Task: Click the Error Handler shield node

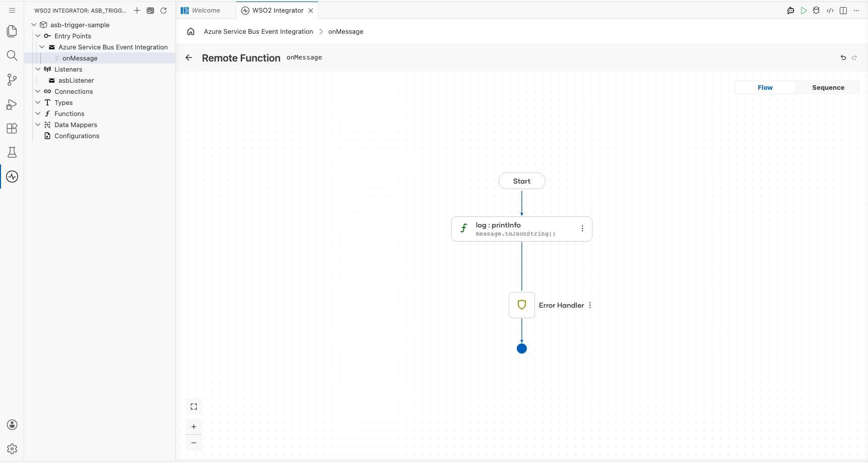Action: pos(522,305)
